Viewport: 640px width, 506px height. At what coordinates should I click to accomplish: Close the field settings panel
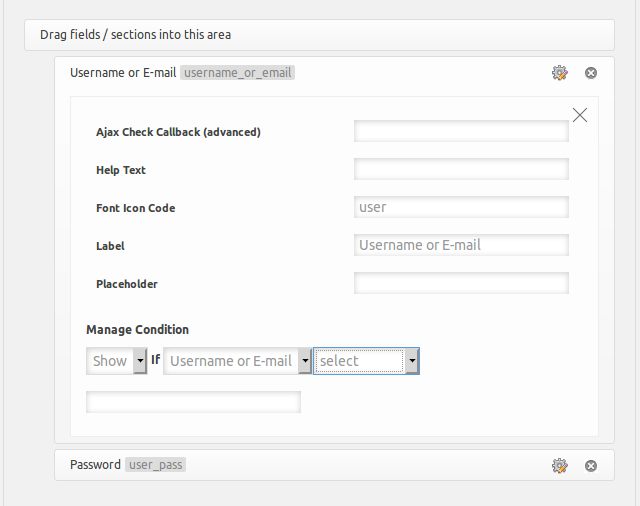tap(580, 115)
